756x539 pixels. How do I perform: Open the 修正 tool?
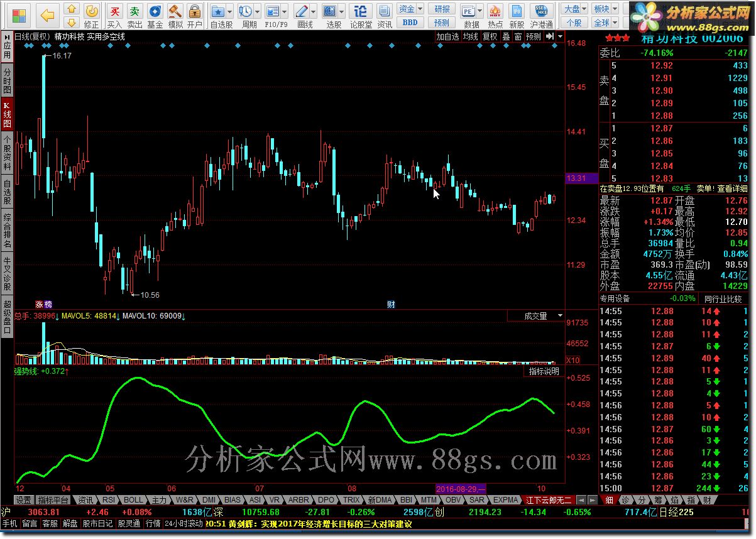[92, 15]
